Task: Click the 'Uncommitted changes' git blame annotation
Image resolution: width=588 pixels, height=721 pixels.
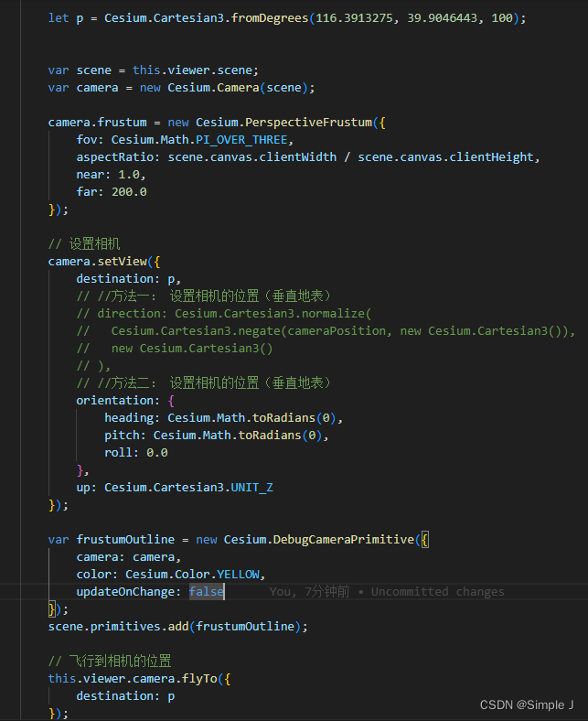Action: click(438, 592)
